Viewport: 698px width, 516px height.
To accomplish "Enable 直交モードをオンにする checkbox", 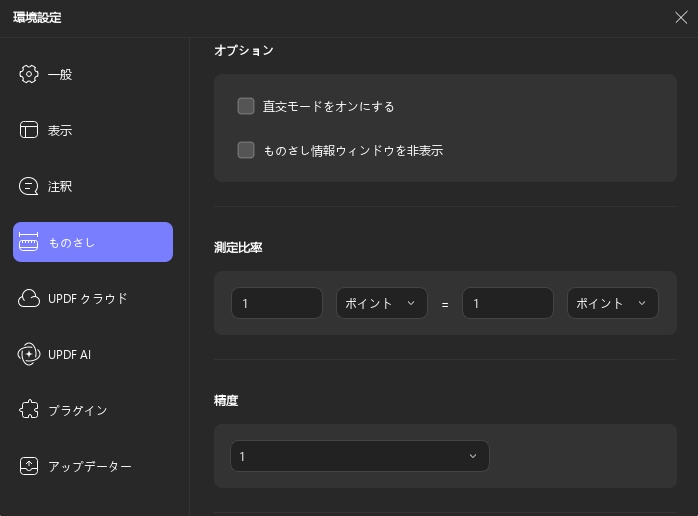I will [x=246, y=106].
